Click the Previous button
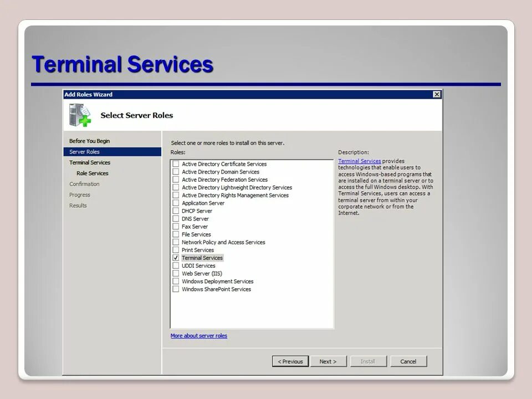 [x=290, y=361]
